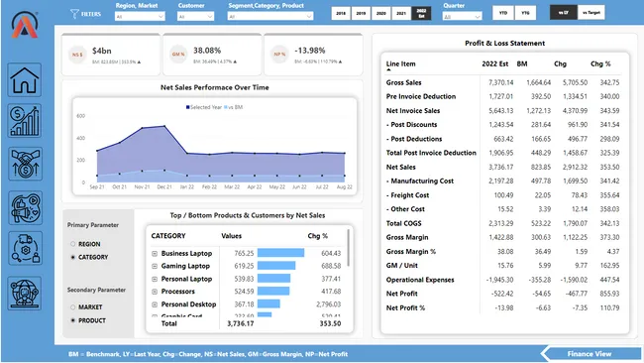644x363 pixels.
Task: Switch comparison to vs Target
Action: [591, 13]
